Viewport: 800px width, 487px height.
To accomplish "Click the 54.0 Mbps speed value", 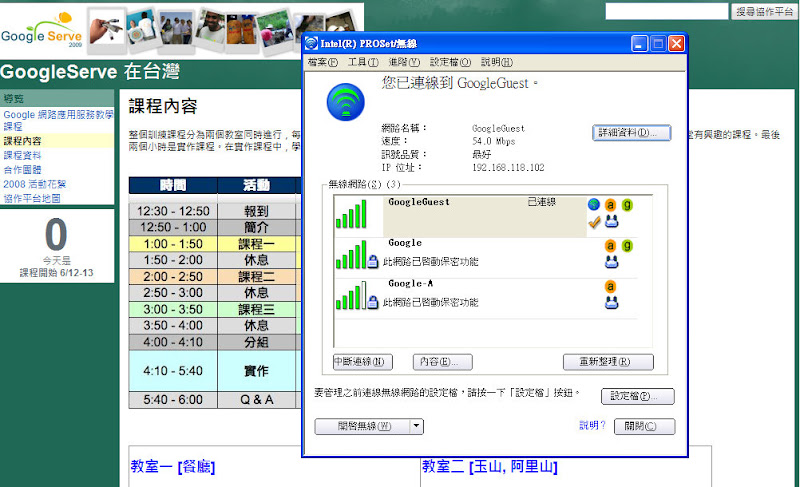I will [x=493, y=141].
